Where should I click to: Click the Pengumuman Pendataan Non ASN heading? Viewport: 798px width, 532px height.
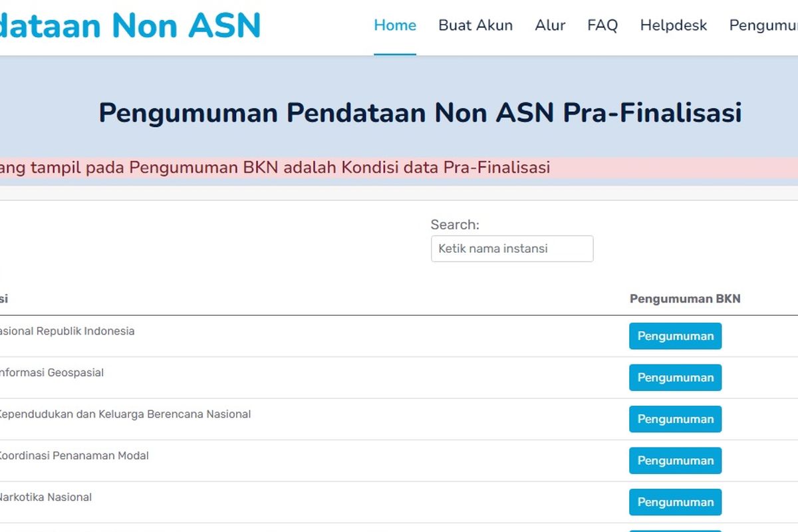coord(420,113)
